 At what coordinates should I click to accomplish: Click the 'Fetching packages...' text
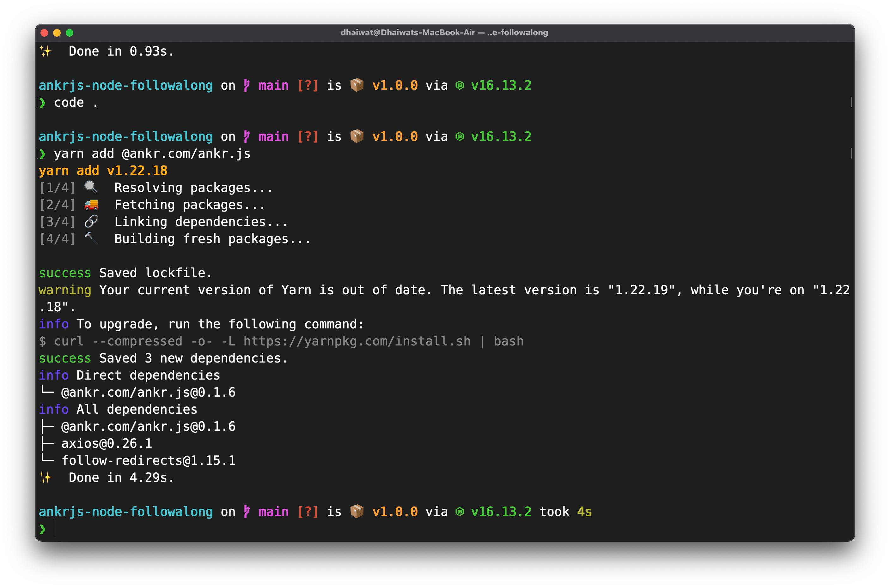click(x=190, y=205)
